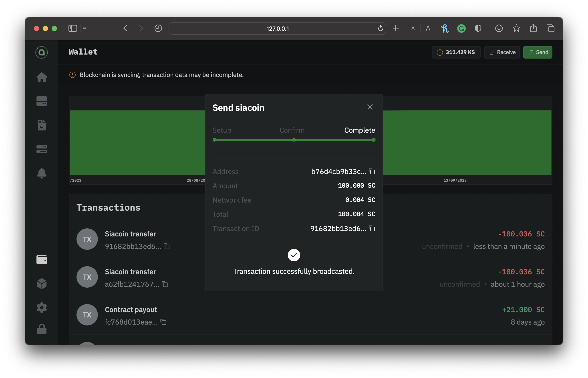Click the 311.429 KS balance indicator

(x=456, y=52)
